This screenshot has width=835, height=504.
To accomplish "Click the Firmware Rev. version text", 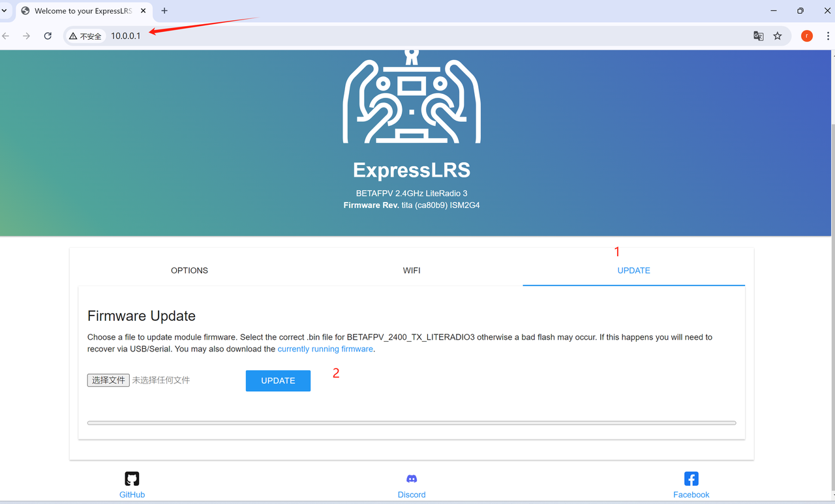I will tap(412, 205).
